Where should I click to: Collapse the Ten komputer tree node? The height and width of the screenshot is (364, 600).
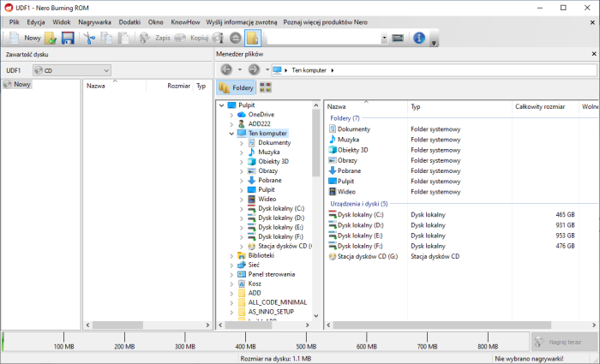point(231,134)
